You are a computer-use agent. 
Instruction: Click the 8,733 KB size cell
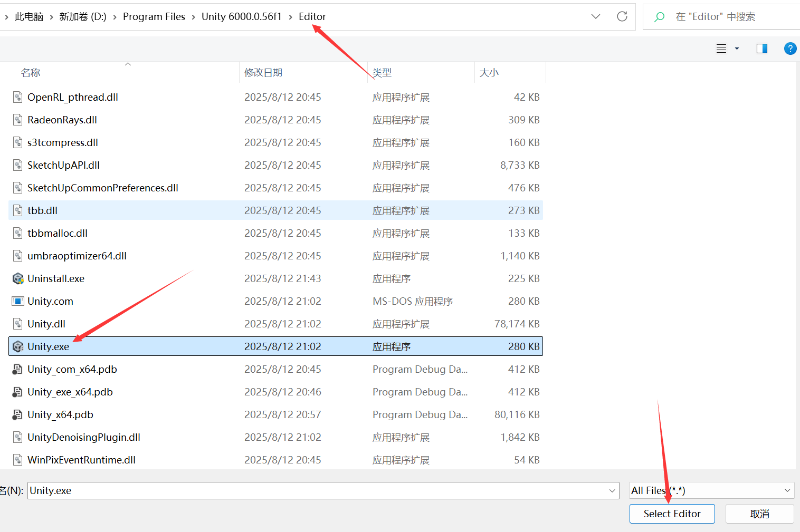pos(520,165)
